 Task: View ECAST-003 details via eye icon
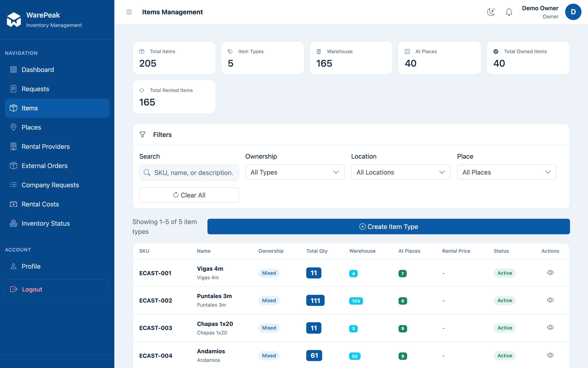coord(550,328)
